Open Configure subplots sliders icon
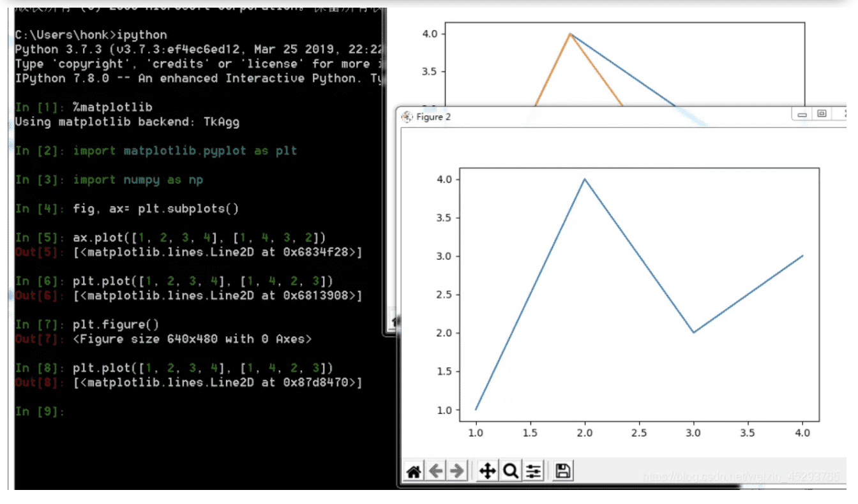 (534, 471)
